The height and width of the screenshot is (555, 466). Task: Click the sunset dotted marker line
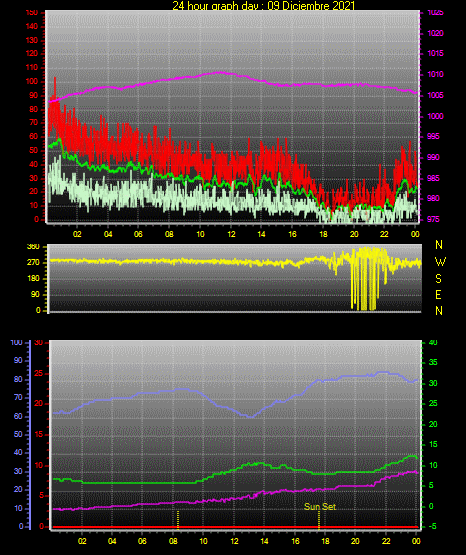coord(318,520)
